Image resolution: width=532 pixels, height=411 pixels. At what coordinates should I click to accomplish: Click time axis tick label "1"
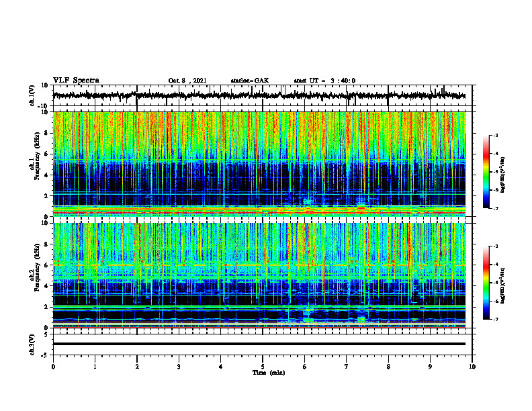(95, 367)
